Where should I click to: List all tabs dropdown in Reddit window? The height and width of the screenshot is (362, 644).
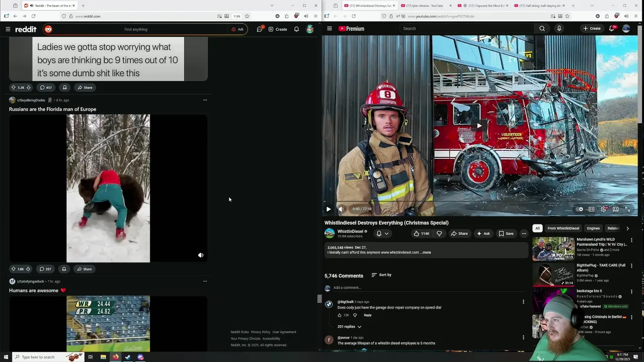point(272,6)
